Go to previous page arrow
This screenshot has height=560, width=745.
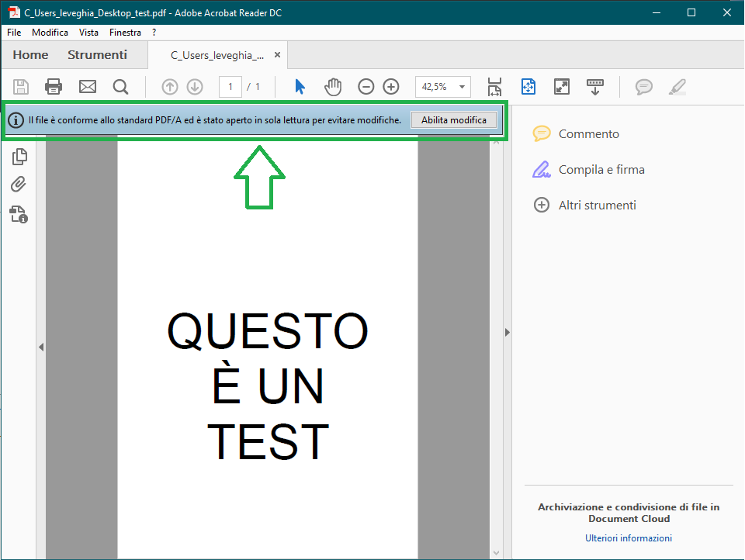coord(170,87)
